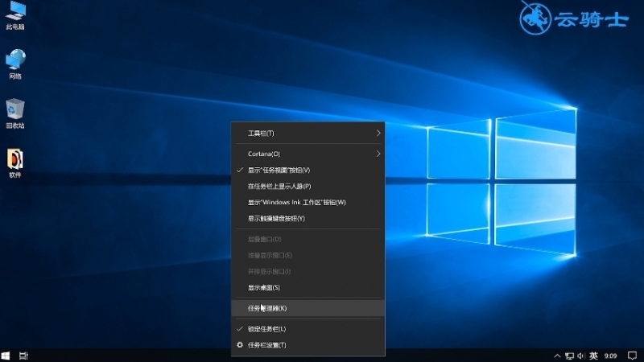
Task: Click 显示"Windows Ink 工作区"按钮(W)
Action: (x=308, y=202)
